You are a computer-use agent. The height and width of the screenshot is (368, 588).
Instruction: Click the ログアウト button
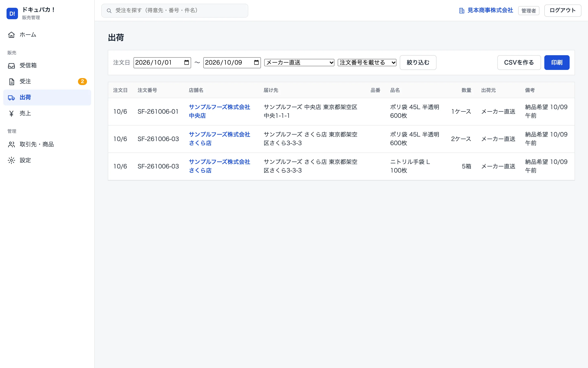click(x=562, y=10)
